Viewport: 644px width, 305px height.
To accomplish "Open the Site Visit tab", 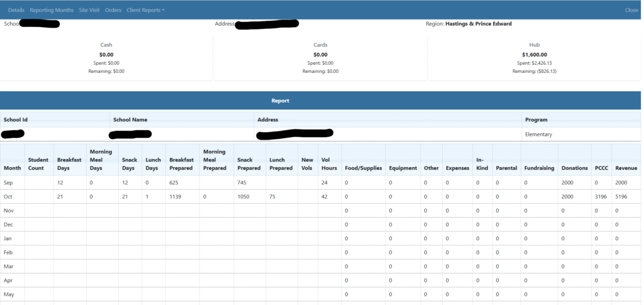I will (90, 10).
